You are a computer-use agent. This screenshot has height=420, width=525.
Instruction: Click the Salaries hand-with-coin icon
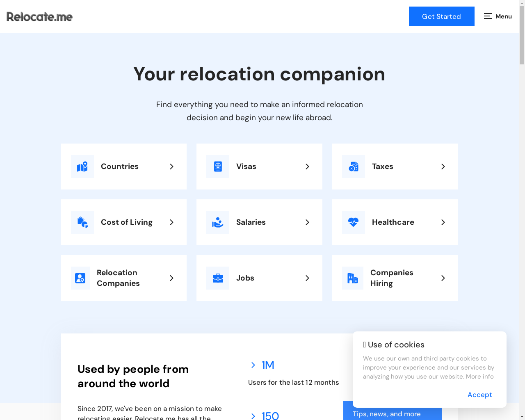pyautogui.click(x=218, y=222)
